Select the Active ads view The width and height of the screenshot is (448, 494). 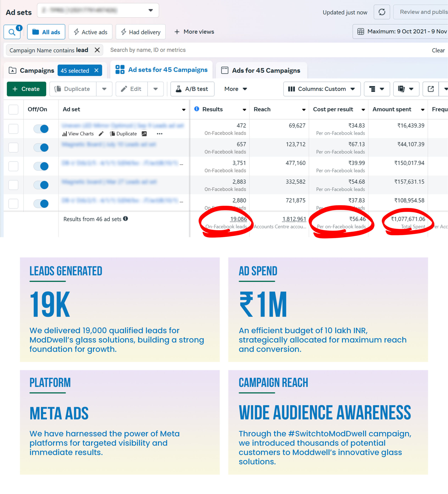coord(90,32)
